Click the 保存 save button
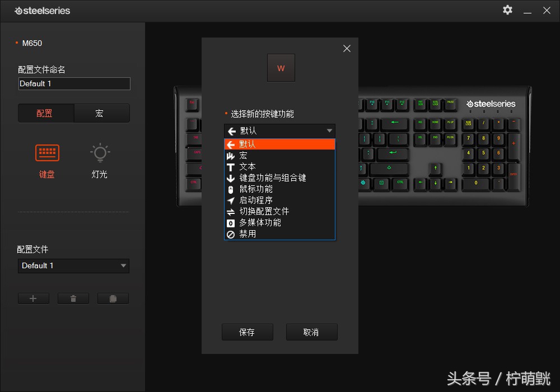 pos(247,332)
